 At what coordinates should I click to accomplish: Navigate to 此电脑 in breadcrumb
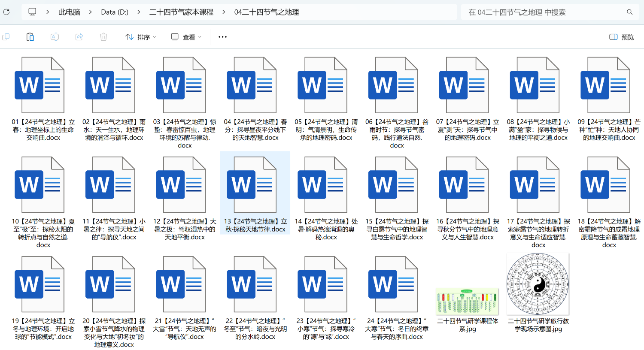point(69,12)
